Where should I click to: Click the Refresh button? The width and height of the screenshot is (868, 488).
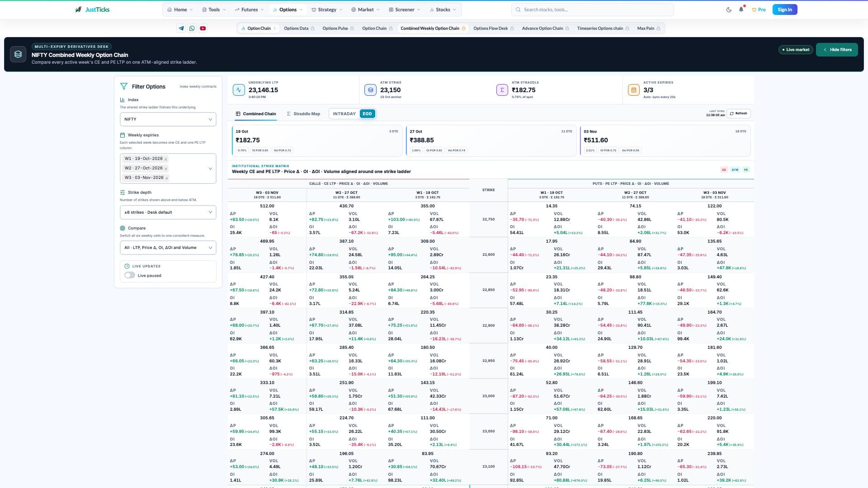[x=739, y=113]
